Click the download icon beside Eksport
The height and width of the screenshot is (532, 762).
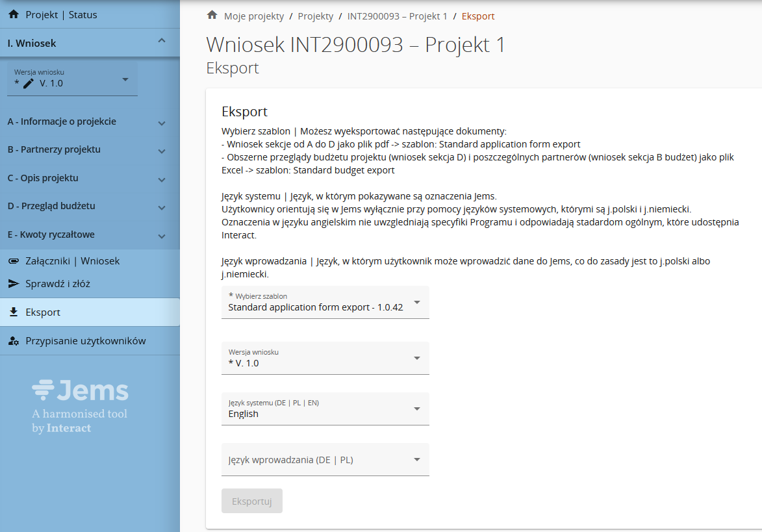pyautogui.click(x=13, y=312)
